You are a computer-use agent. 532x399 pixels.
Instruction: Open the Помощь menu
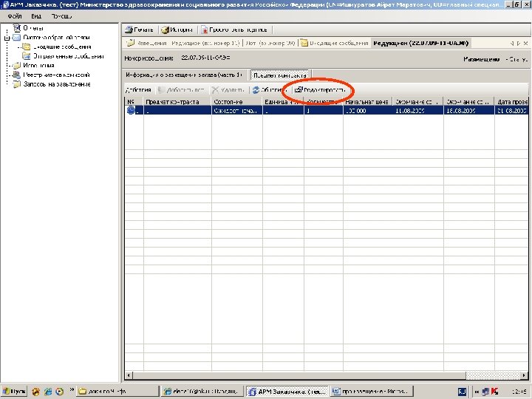point(61,16)
